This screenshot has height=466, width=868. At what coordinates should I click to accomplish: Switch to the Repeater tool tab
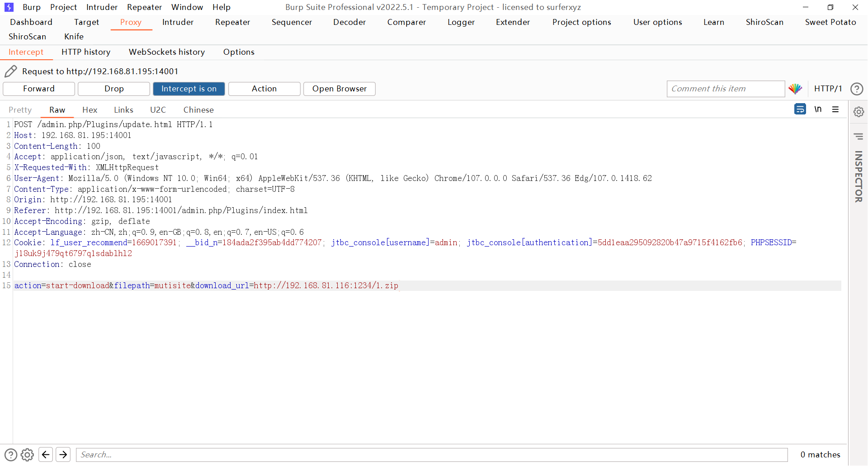click(232, 22)
